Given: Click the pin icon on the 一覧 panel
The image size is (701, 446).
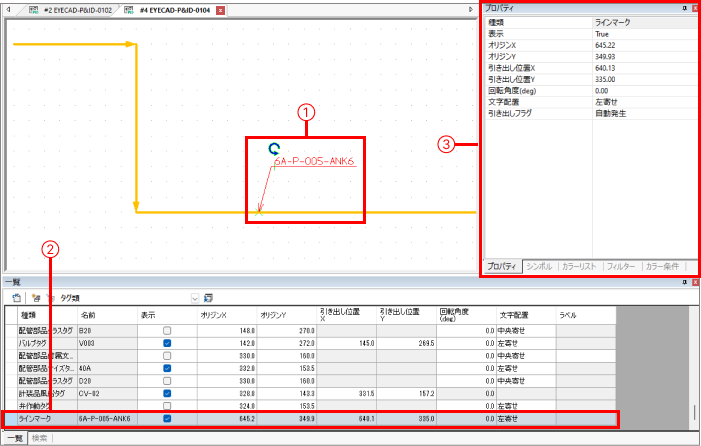Looking at the screenshot, I should coord(684,284).
